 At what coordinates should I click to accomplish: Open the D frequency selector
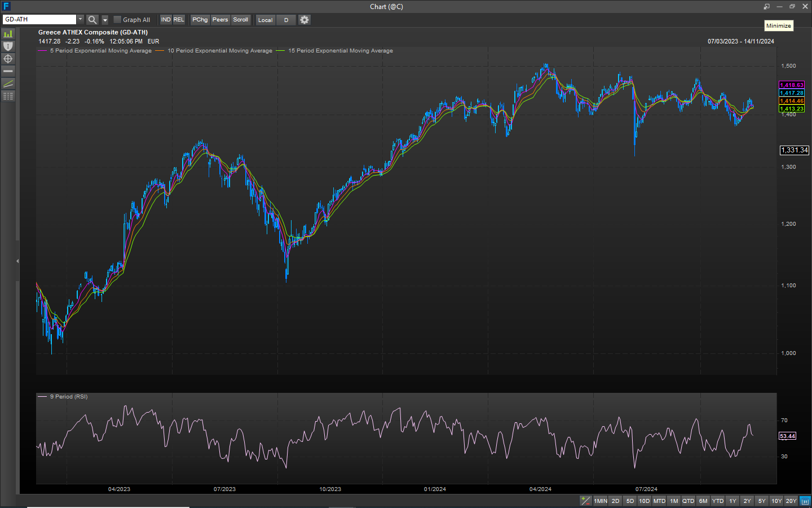pyautogui.click(x=286, y=20)
